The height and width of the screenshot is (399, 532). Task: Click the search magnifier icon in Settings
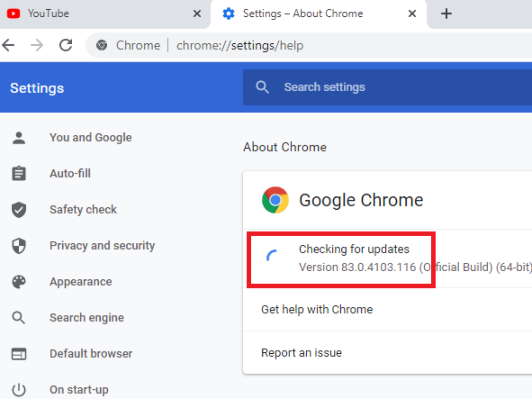click(x=262, y=87)
